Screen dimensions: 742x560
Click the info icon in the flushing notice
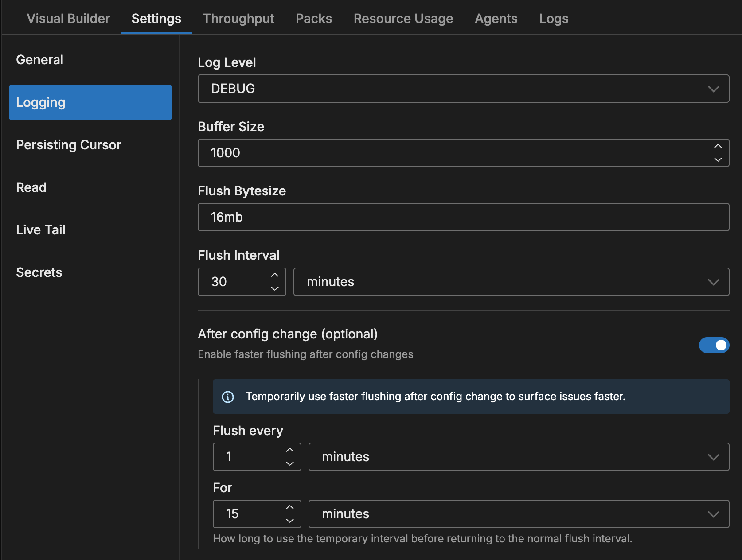(228, 397)
